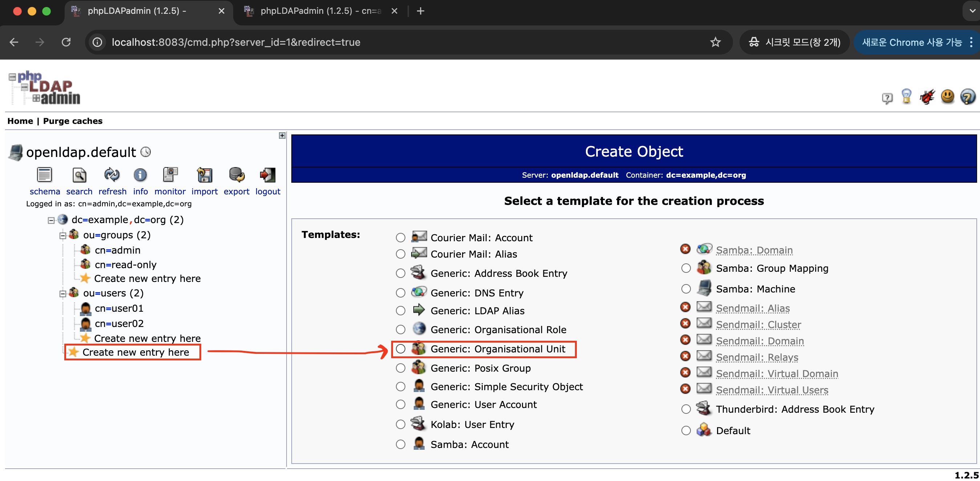Click the Home menu link
Screen dimensions: 980x481
20,121
